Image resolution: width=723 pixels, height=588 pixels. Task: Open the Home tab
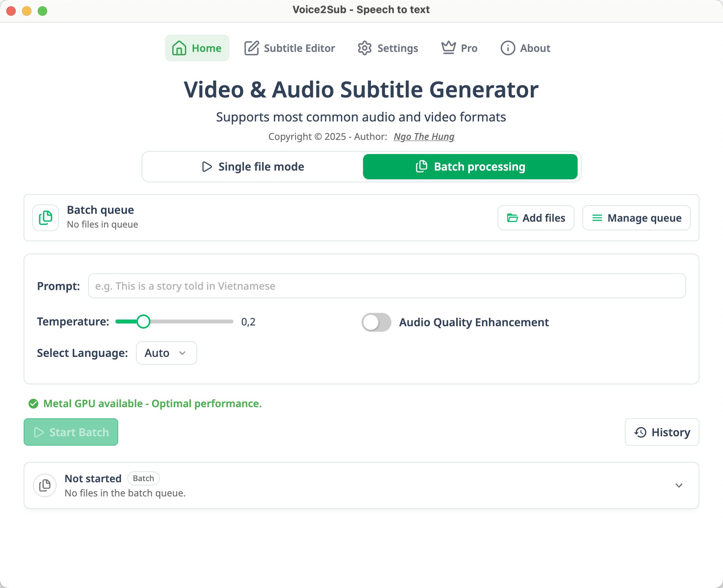pos(197,48)
